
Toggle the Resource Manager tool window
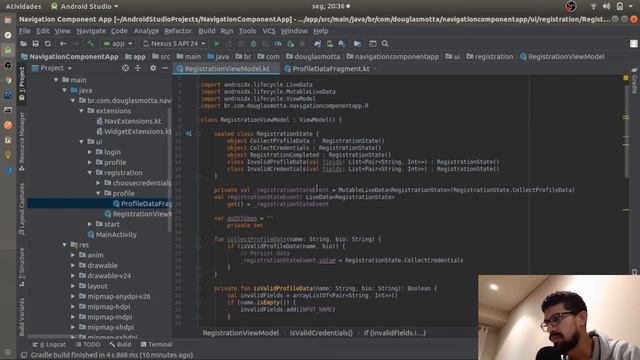click(x=22, y=141)
